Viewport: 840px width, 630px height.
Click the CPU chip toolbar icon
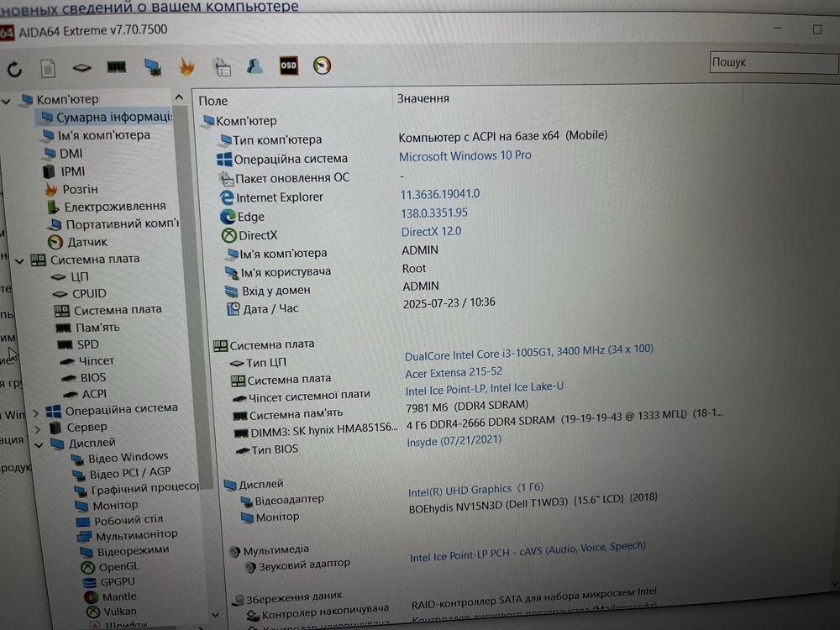81,67
